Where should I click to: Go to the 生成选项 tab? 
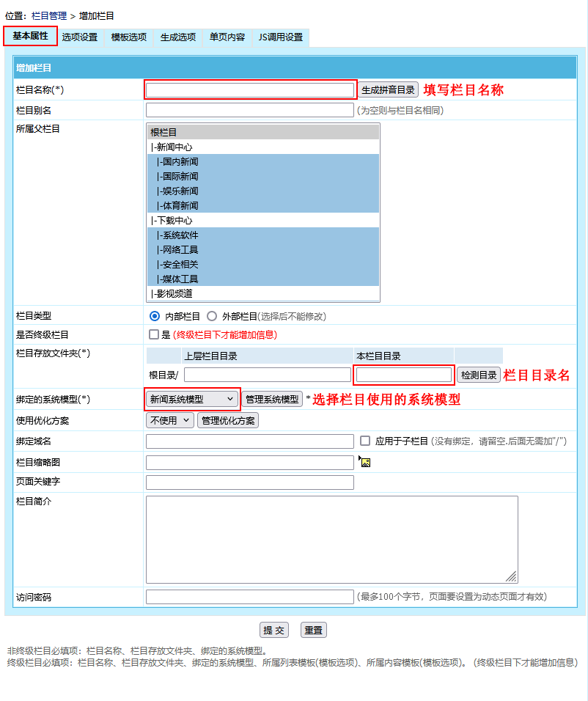[177, 37]
